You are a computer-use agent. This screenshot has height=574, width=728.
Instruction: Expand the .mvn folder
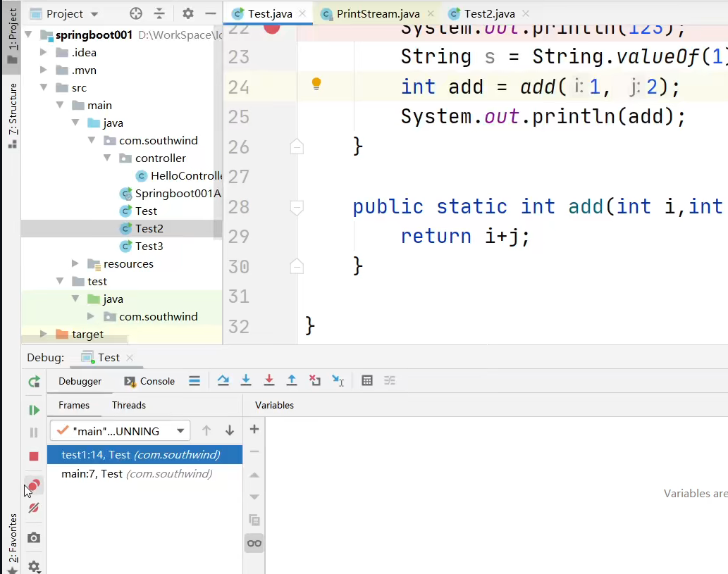(44, 70)
